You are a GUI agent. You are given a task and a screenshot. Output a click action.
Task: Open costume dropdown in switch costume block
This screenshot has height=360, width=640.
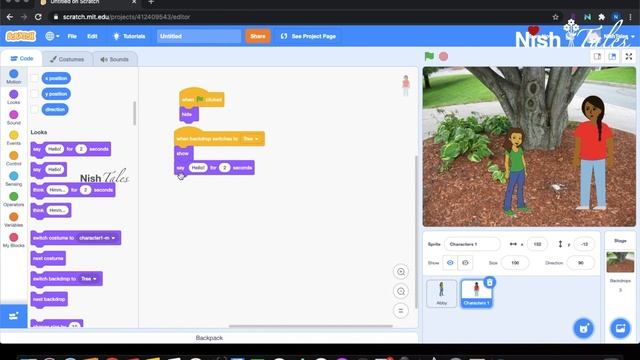97,238
